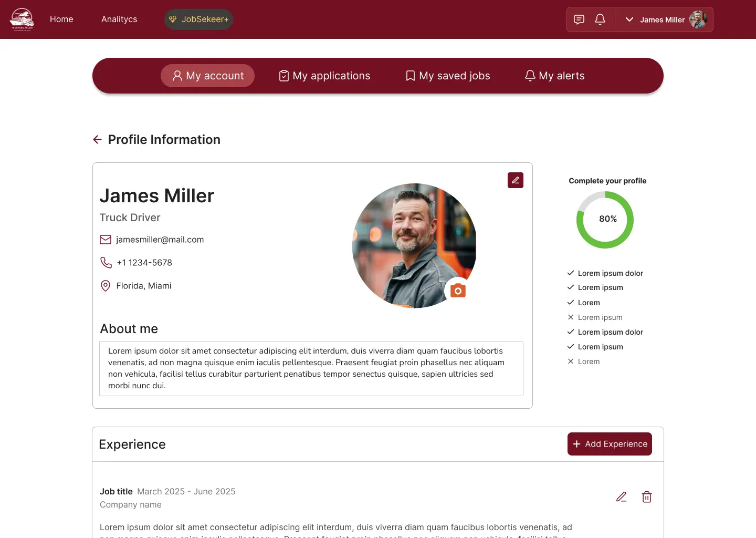The height and width of the screenshot is (538, 756).
Task: Open the camera icon to change profile photo
Action: pyautogui.click(x=457, y=289)
